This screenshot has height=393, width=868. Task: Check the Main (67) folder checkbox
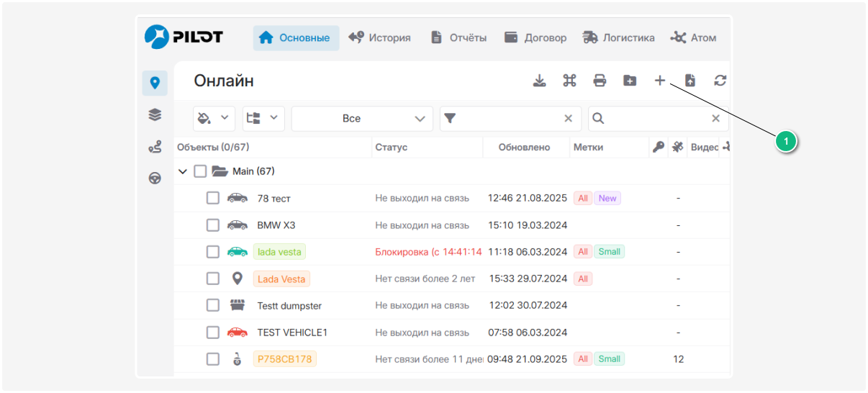pos(200,171)
